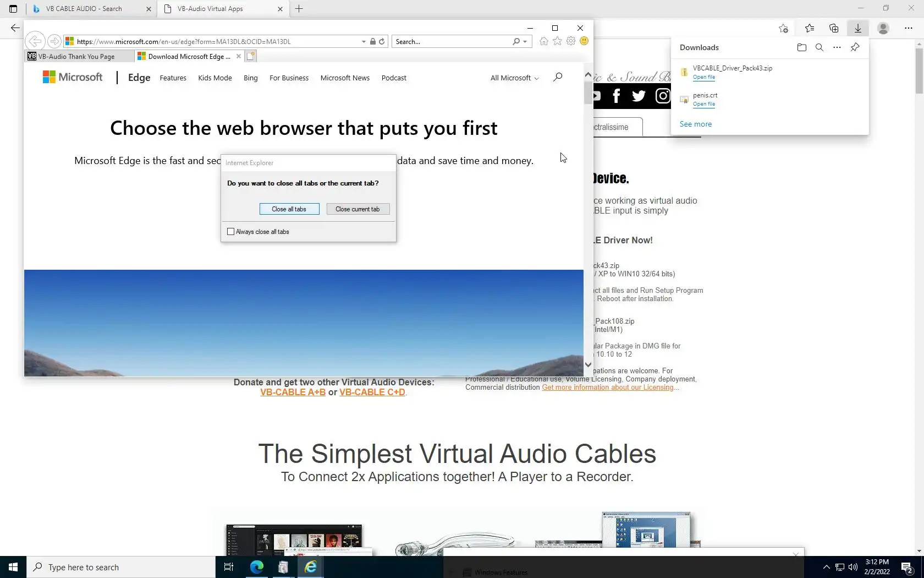Open Podcast menu item
Image resolution: width=924 pixels, height=578 pixels.
click(394, 78)
